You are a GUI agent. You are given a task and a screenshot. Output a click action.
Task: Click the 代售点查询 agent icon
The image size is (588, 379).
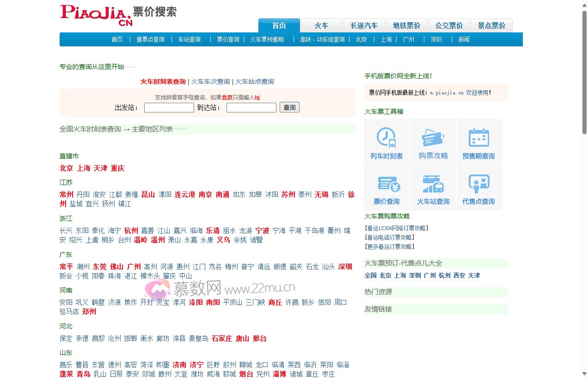coord(478,184)
